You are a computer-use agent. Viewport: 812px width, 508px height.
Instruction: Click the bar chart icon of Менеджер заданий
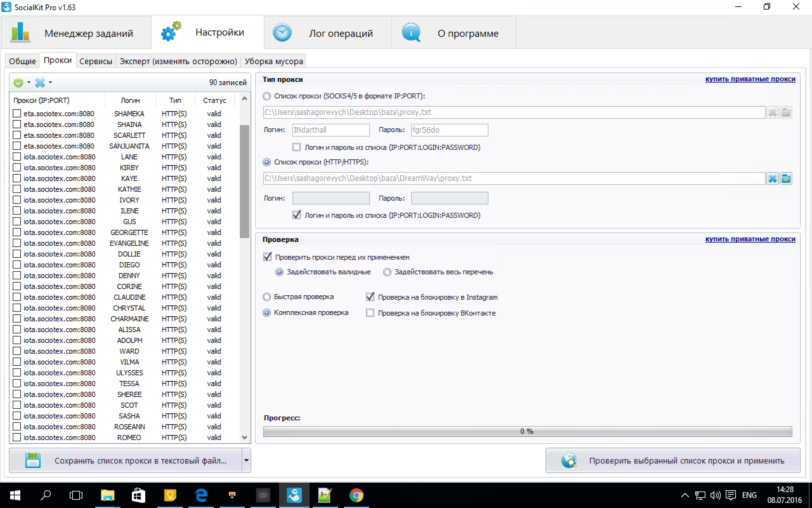(20, 32)
